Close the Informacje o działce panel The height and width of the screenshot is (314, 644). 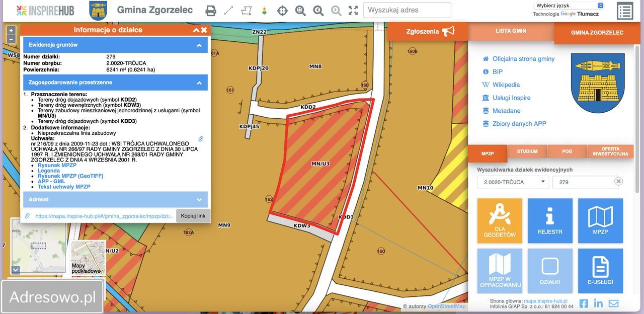click(204, 30)
